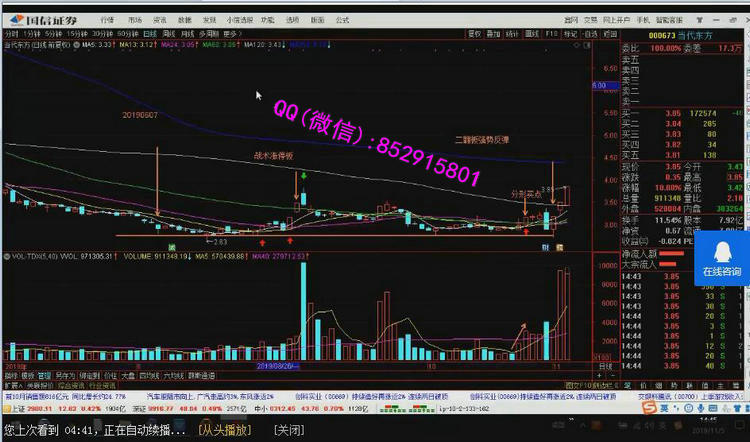Switch chart period to 日线

[150, 33]
